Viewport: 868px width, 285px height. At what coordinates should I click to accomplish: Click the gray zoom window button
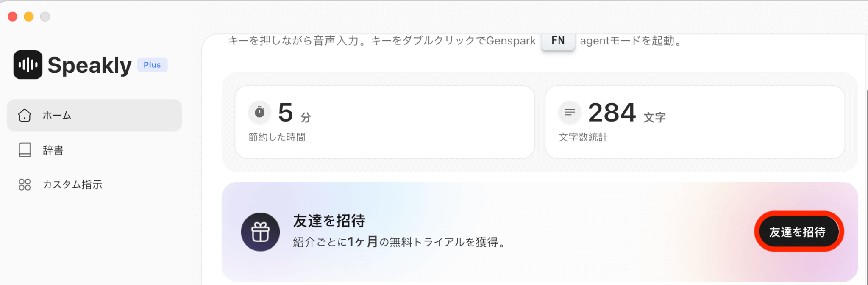(x=45, y=17)
